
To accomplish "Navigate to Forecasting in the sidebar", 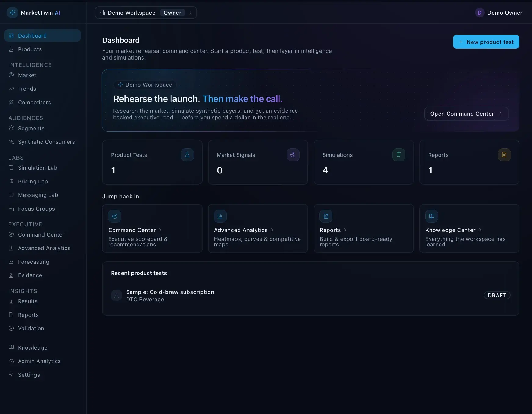I will (42, 262).
